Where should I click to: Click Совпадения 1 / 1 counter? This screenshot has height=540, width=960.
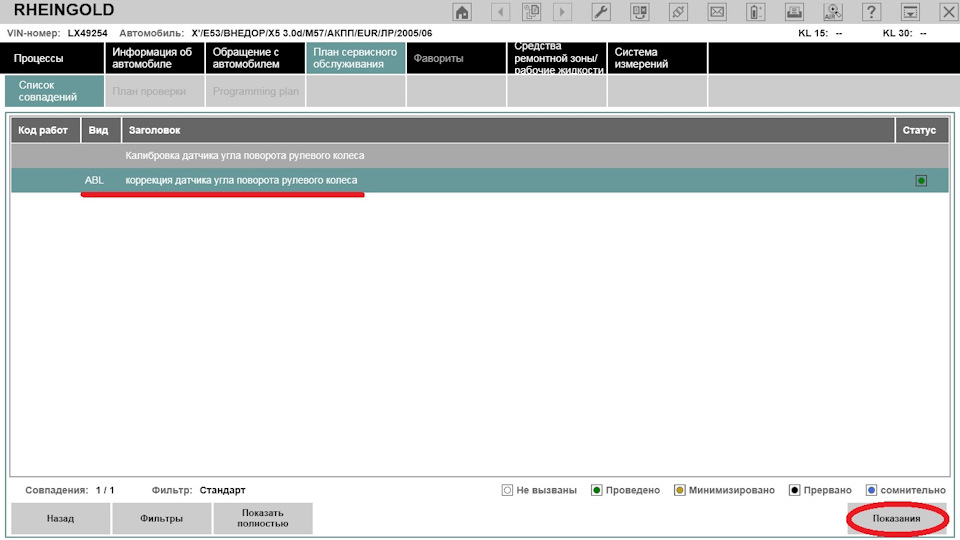coord(70,490)
